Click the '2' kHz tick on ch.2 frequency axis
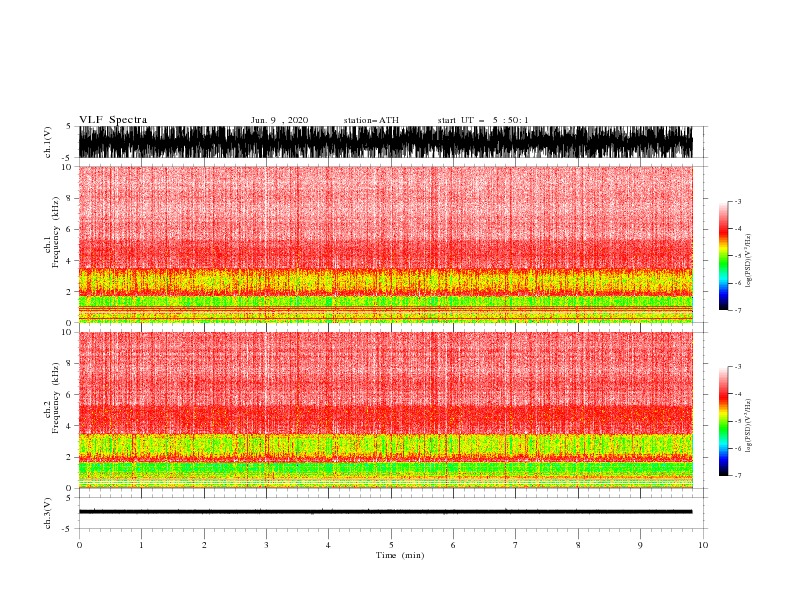This screenshot has width=792, height=612. coord(69,457)
